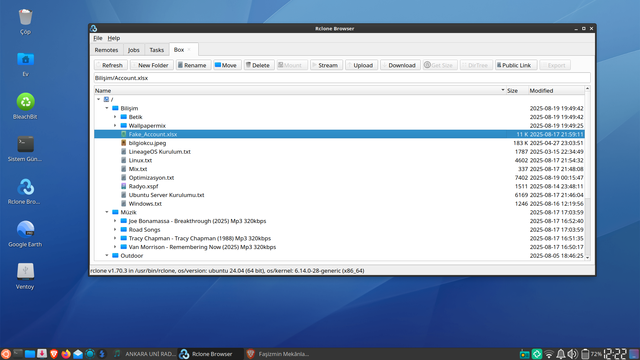Switch to the Tasks tab

[x=157, y=50]
